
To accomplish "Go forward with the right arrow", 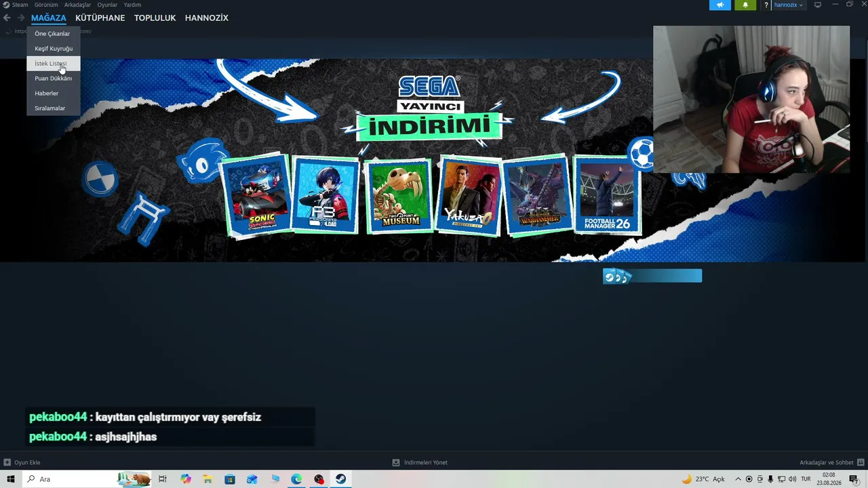I will tap(21, 18).
